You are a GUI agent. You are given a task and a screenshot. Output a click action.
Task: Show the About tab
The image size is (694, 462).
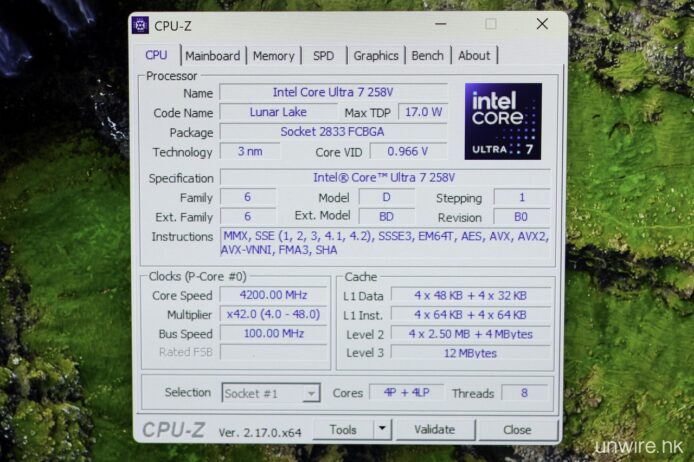click(474, 56)
